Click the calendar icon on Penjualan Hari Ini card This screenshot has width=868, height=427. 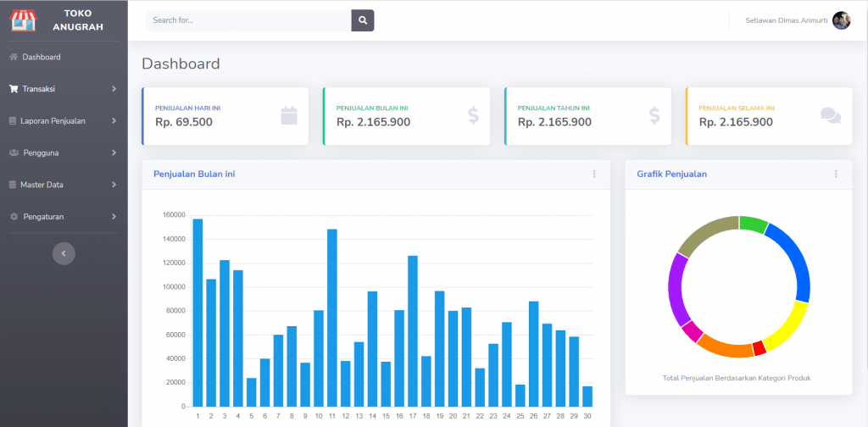click(289, 115)
